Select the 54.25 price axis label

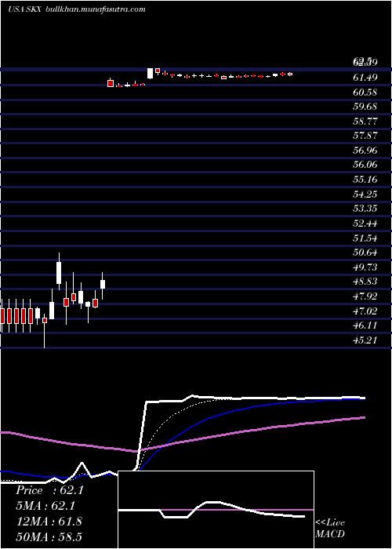click(365, 194)
